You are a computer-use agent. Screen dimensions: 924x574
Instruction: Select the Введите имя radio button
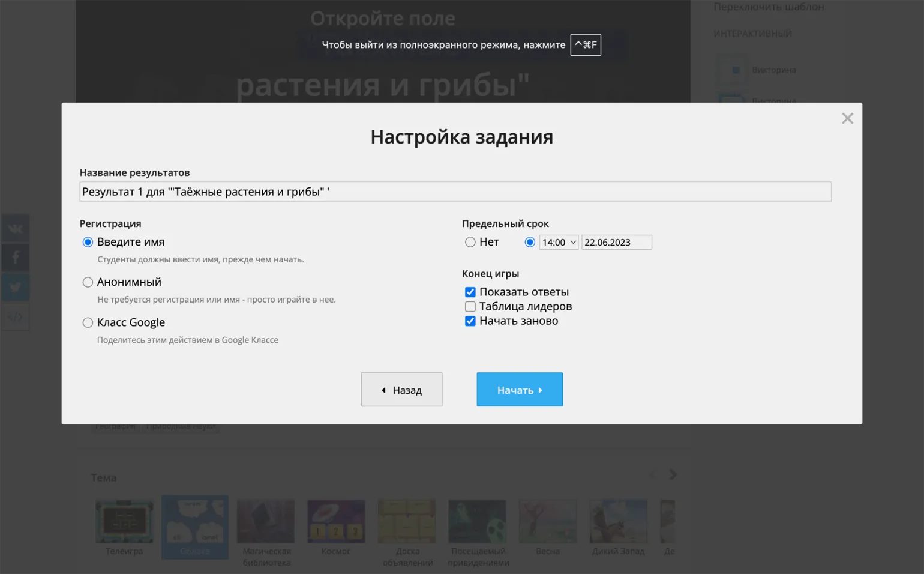pyautogui.click(x=88, y=242)
